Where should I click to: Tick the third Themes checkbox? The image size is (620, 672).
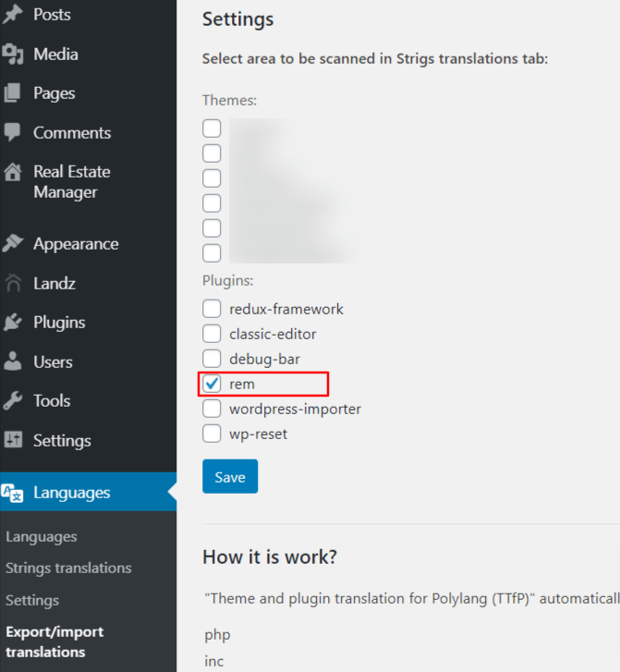click(212, 177)
